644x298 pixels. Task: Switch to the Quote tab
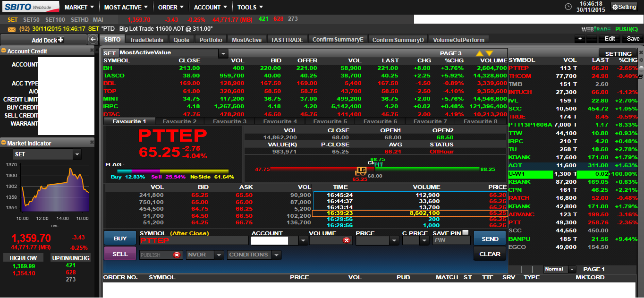(181, 40)
